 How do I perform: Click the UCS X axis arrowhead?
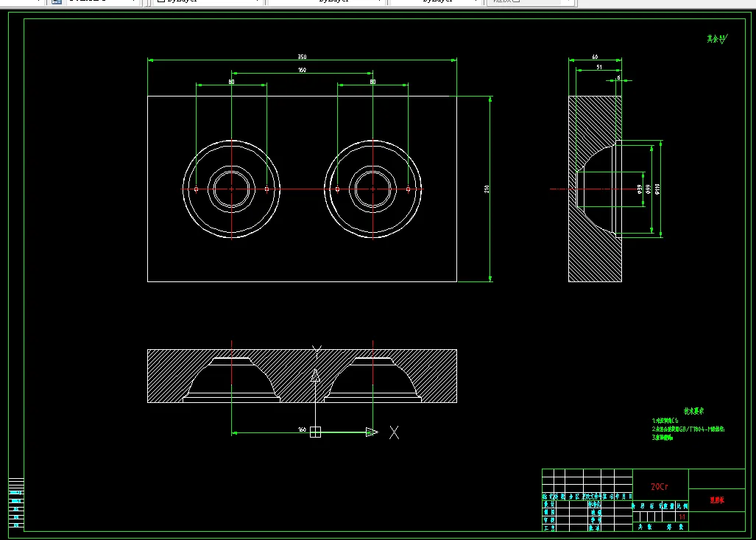(x=372, y=432)
